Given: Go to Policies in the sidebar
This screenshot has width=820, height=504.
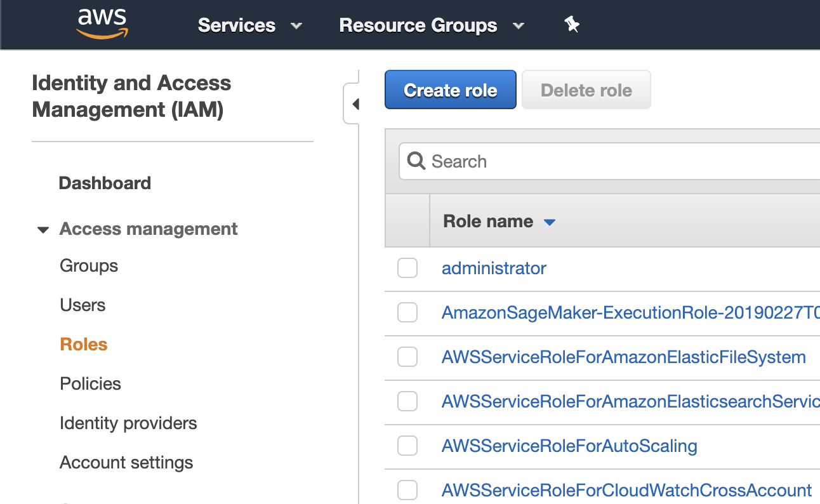Looking at the screenshot, I should pyautogui.click(x=90, y=384).
